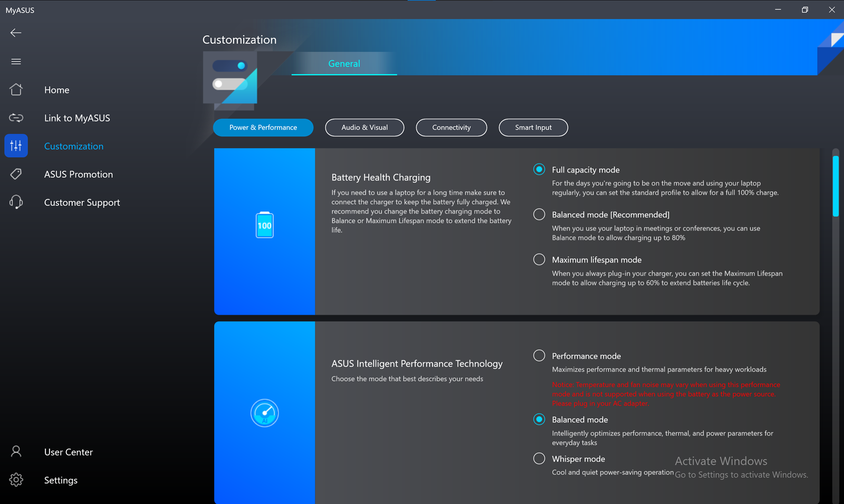Click the red Notice warning text

tap(666, 394)
